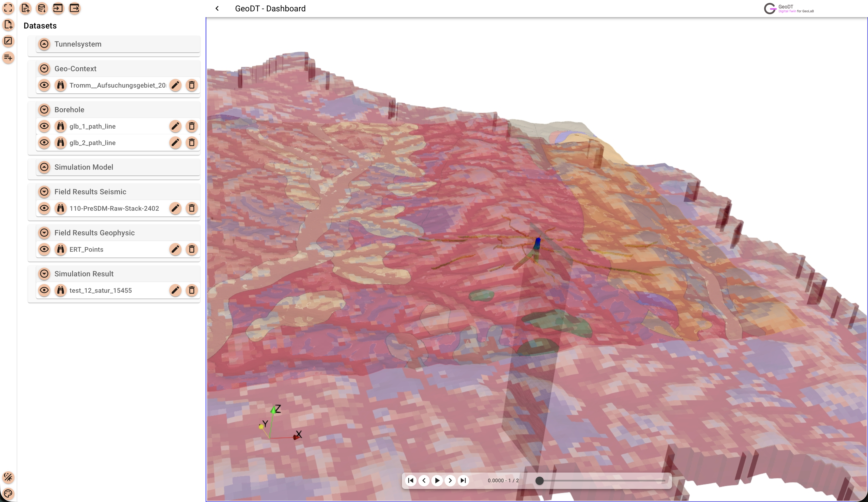
Task: Toggle visibility of glb_2_path_line
Action: coord(44,142)
